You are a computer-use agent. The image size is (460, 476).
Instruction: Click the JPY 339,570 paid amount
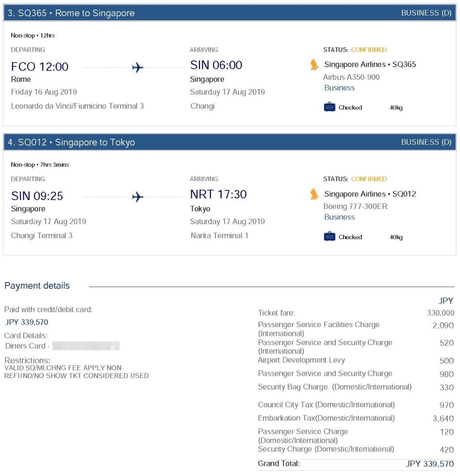coord(27,322)
